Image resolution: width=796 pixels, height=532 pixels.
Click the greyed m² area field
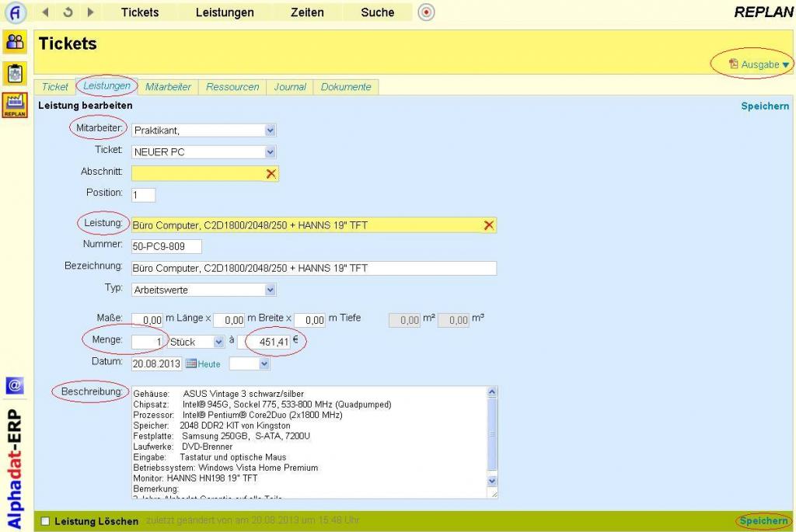pyautogui.click(x=404, y=320)
